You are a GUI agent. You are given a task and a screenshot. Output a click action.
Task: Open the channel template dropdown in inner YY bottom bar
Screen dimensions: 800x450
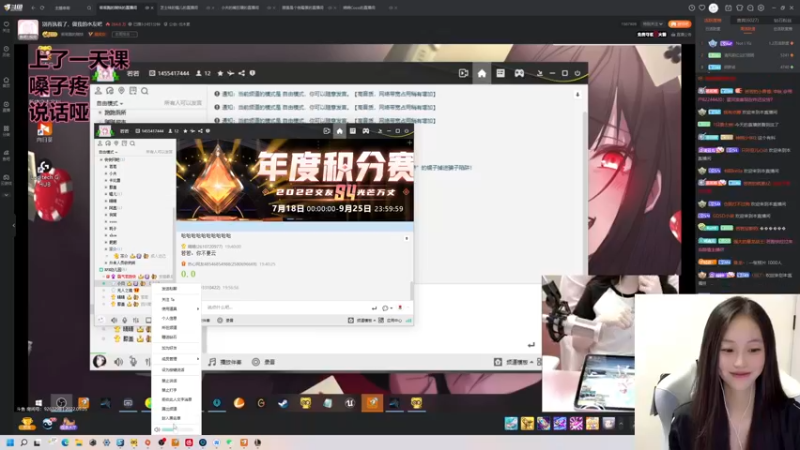(x=364, y=320)
